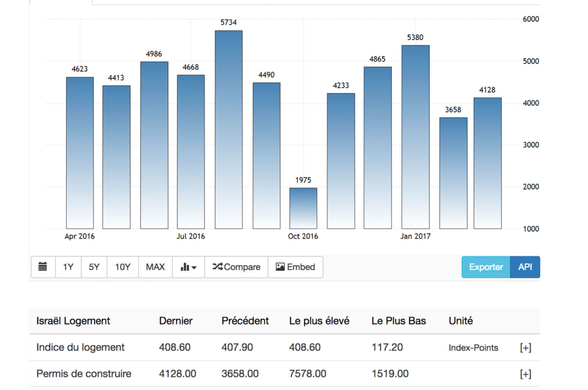Click the Compare shuffle button
This screenshot has width=588, height=390.
pyautogui.click(x=236, y=267)
